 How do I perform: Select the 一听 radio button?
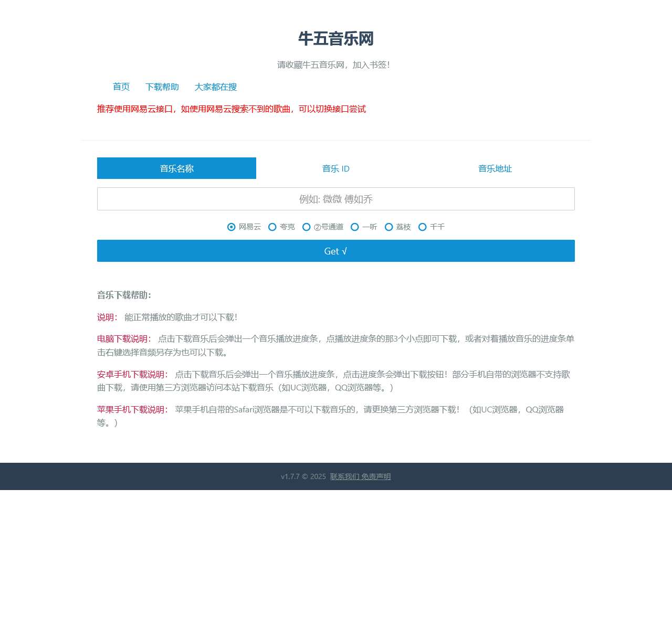coord(355,227)
